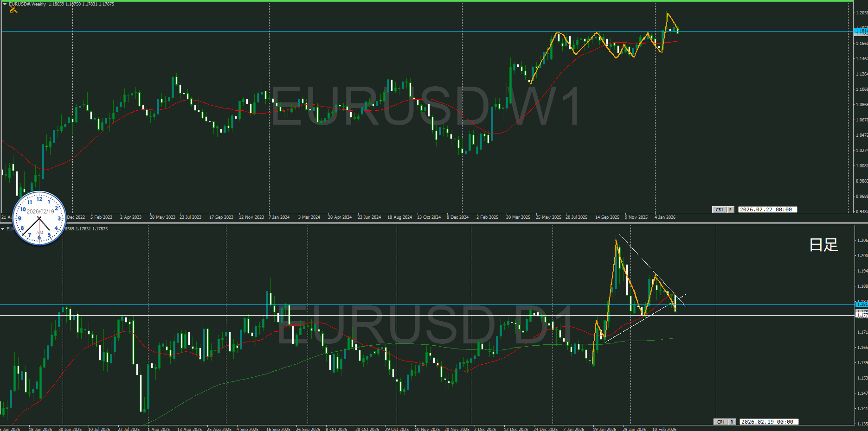The height and width of the screenshot is (431, 868).
Task: Click the 2026.02.19 00:00 date field
Action: click(767, 422)
